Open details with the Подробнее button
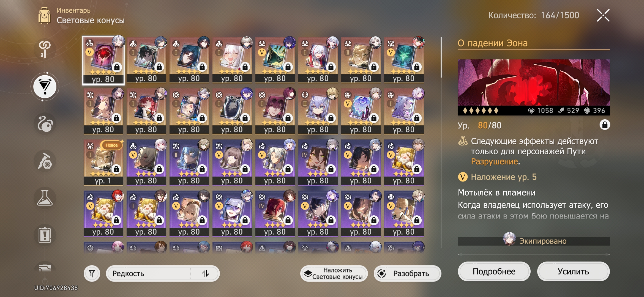The image size is (644, 297). [494, 271]
